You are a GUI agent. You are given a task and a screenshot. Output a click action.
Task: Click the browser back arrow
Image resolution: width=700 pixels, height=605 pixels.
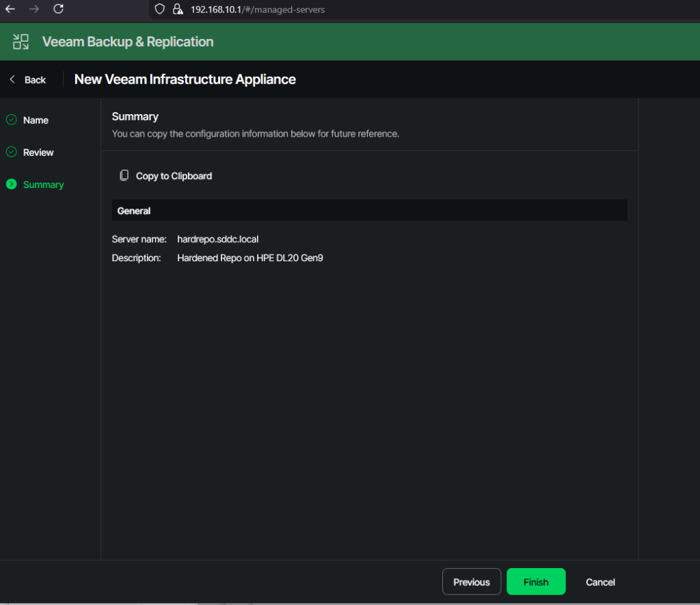[x=10, y=9]
